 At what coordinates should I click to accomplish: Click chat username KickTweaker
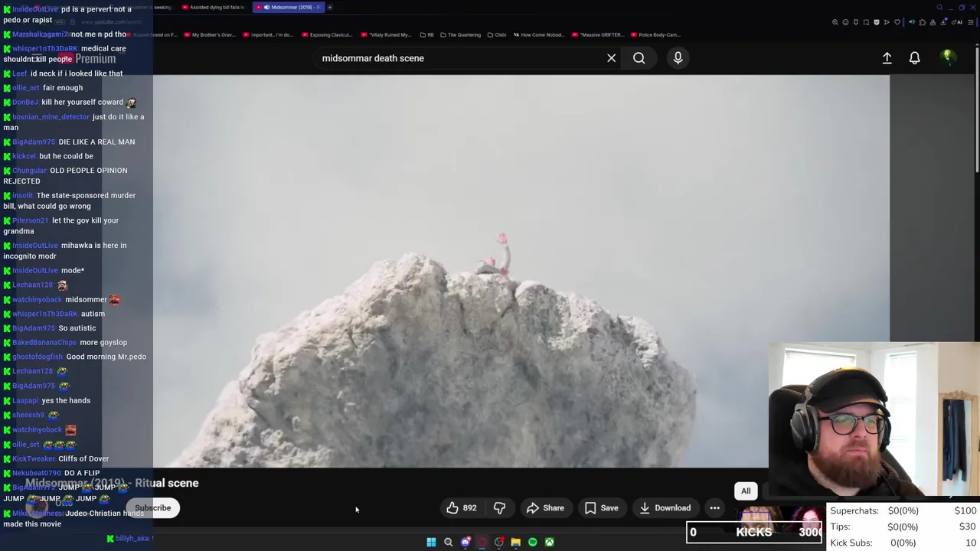34,458
